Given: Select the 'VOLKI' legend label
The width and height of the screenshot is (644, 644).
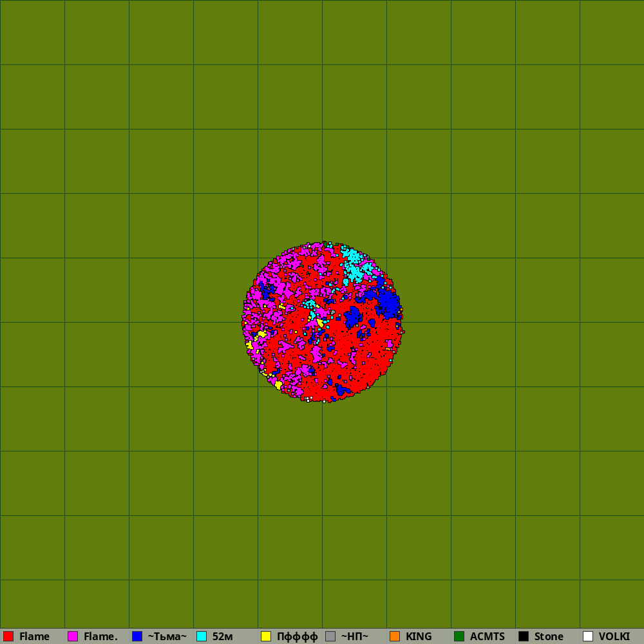Looking at the screenshot, I should coord(614,637).
